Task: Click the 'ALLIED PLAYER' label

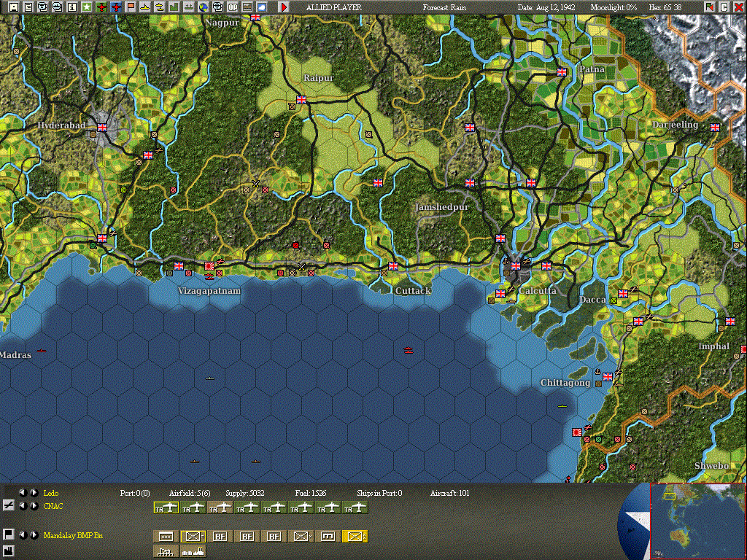Action: click(x=333, y=7)
